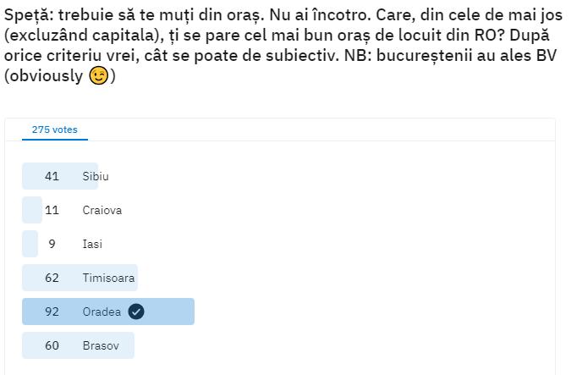Choose Craiova in the poll
Screen dimensions: 588x375
pos(102,210)
